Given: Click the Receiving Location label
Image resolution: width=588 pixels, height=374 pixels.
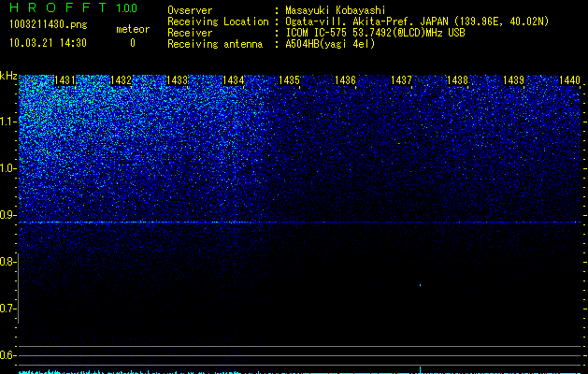Looking at the screenshot, I should click(x=218, y=22).
